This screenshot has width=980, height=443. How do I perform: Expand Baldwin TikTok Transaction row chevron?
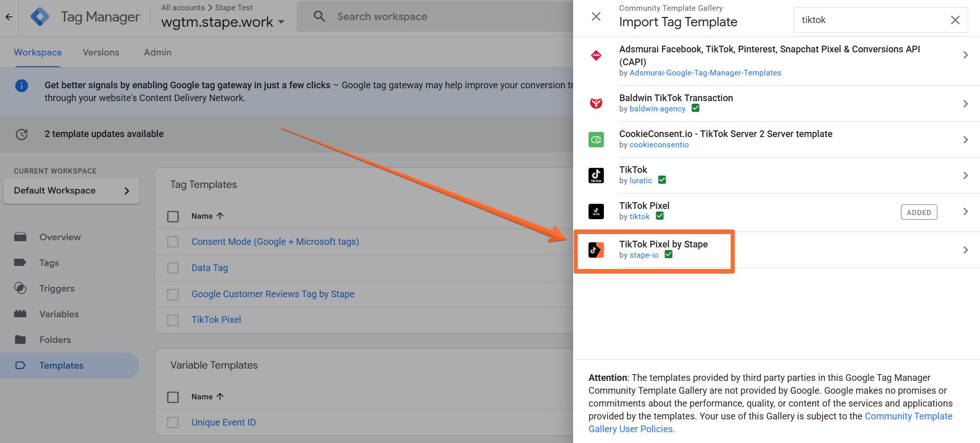click(x=965, y=104)
